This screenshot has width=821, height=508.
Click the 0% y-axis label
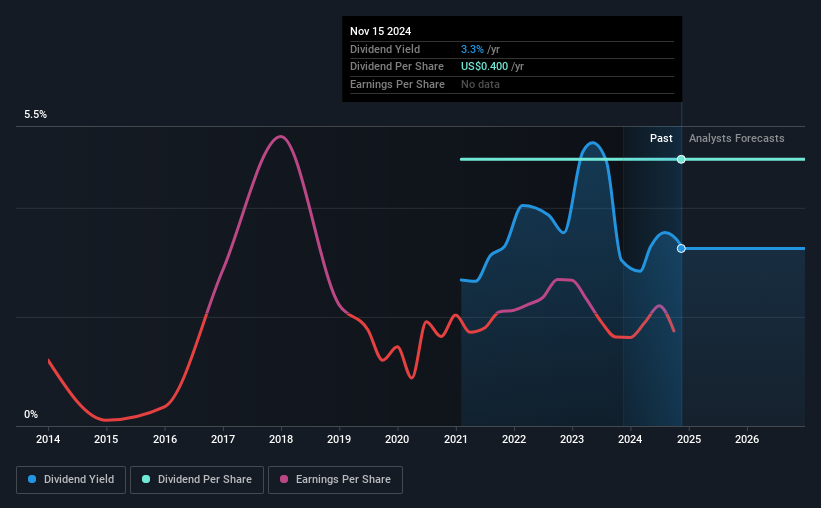tap(31, 414)
